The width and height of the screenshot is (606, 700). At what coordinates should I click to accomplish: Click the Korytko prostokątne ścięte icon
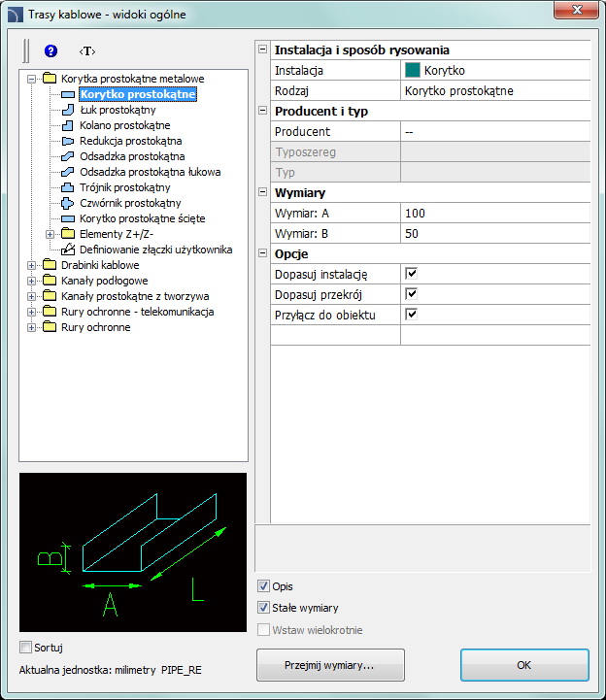[x=67, y=218]
